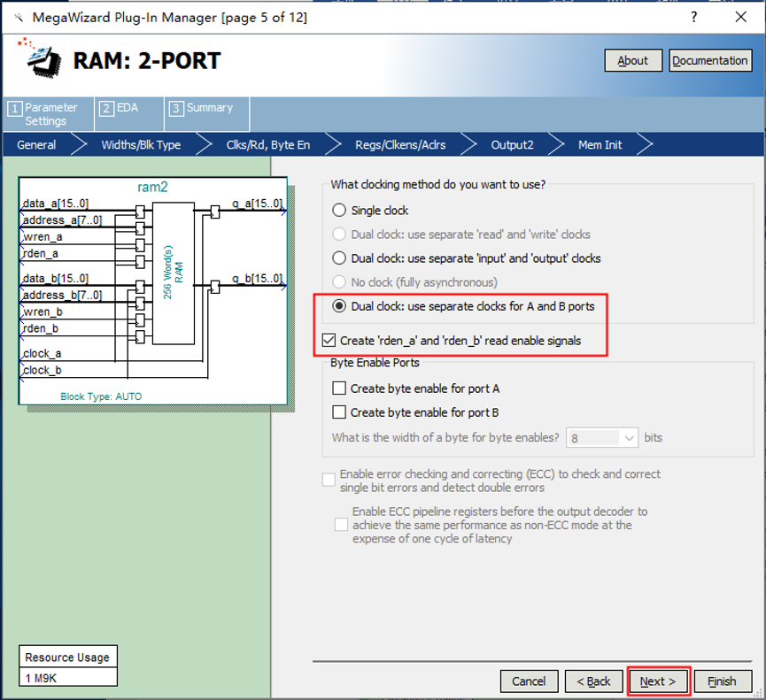Choose separate input and output clocks
This screenshot has width=766, height=700.
click(x=339, y=258)
